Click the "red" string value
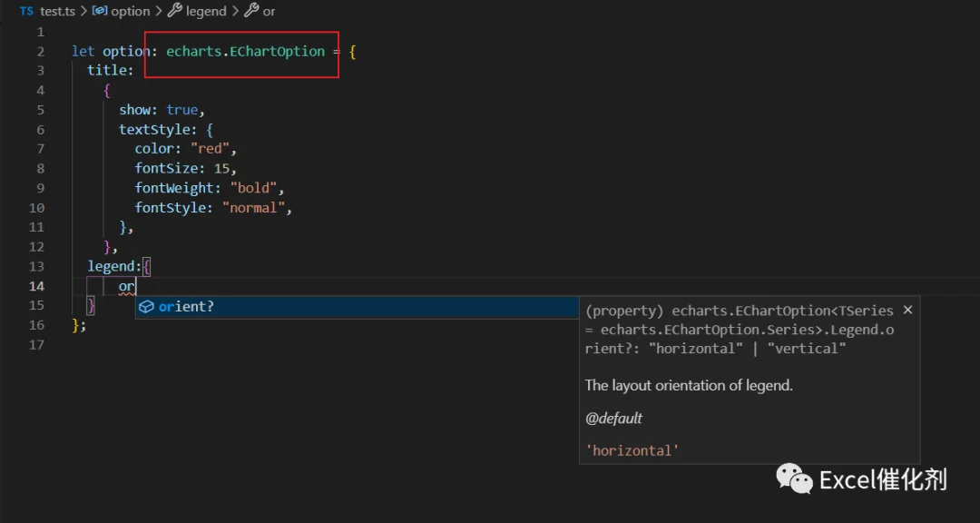This screenshot has height=523, width=980. [x=210, y=149]
